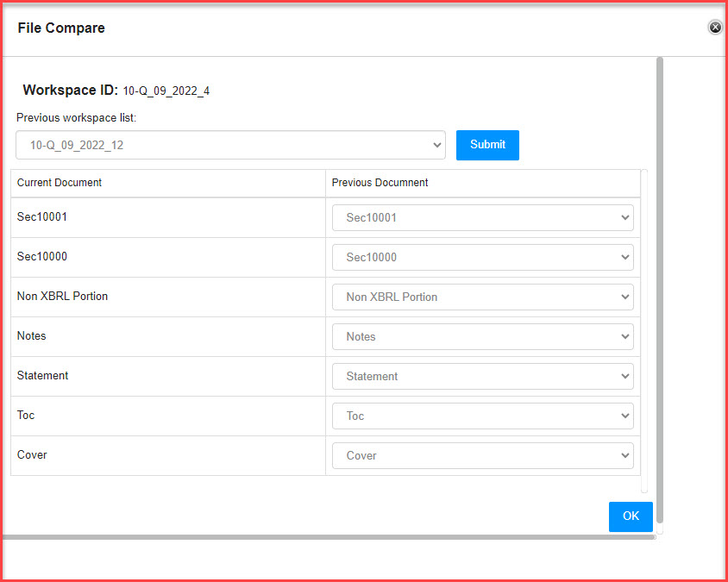The height and width of the screenshot is (582, 728).
Task: Click the horizontal scrollbar at dialog bottom
Action: [x=329, y=537]
